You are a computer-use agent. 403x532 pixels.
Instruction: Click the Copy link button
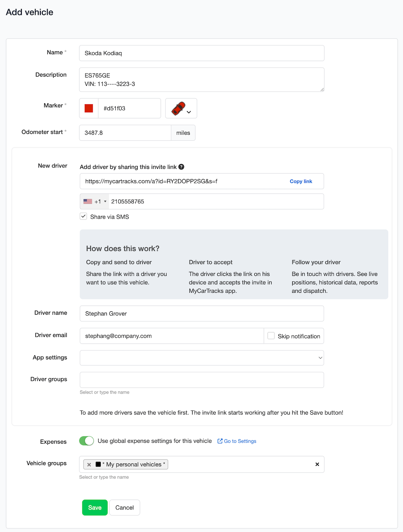point(301,182)
